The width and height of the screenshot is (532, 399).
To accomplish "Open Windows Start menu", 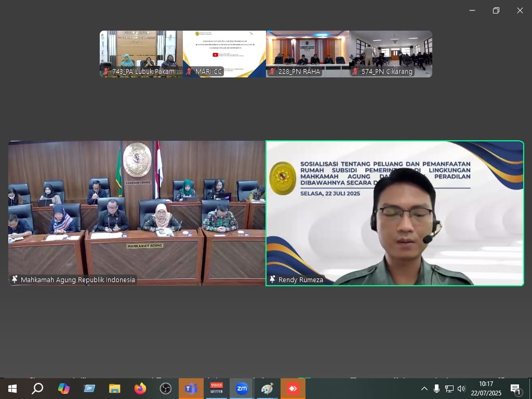I will [x=12, y=389].
